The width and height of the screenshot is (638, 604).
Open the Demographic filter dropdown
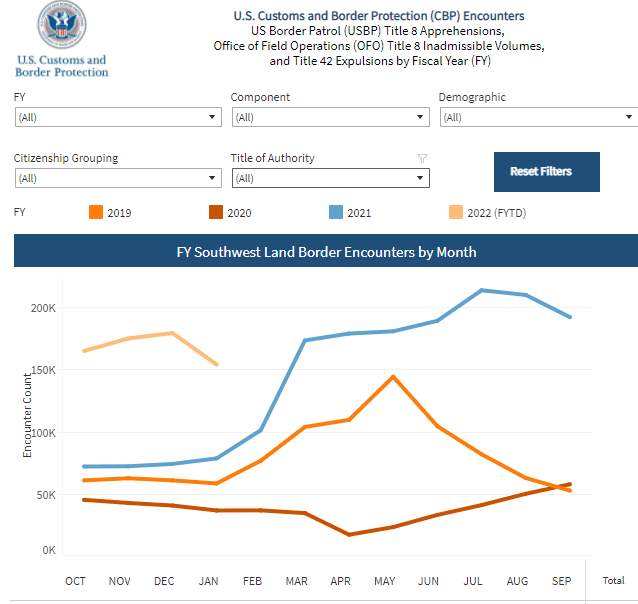tap(539, 117)
